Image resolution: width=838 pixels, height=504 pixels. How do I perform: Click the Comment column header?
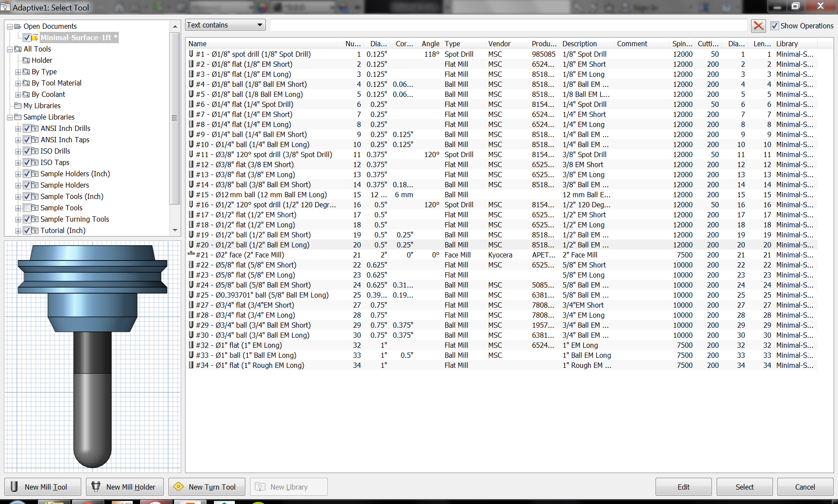pyautogui.click(x=642, y=44)
